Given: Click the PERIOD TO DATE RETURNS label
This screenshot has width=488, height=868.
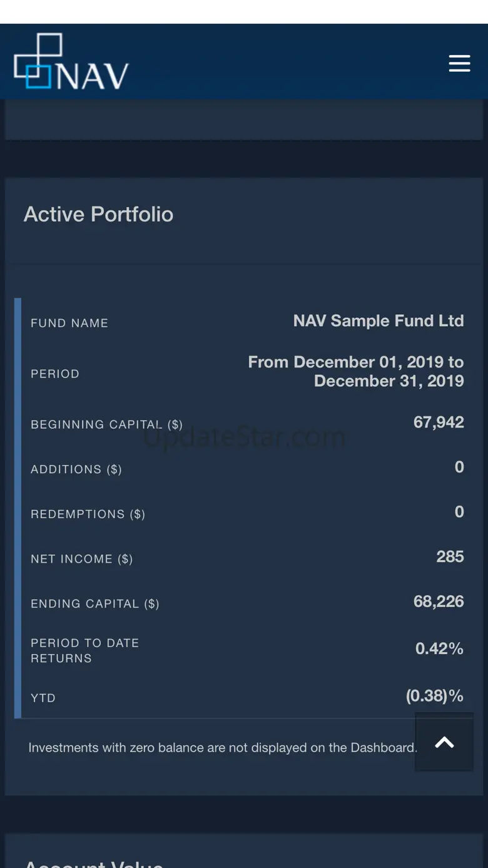Looking at the screenshot, I should point(84,650).
